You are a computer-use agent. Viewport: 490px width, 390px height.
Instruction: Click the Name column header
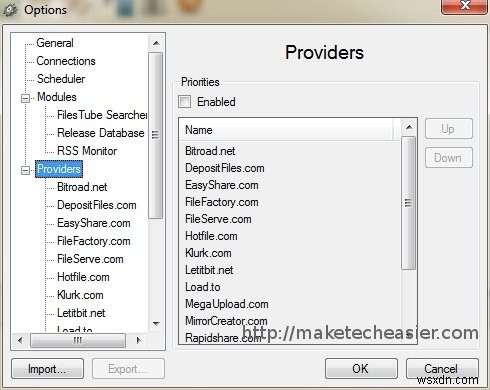click(x=287, y=130)
